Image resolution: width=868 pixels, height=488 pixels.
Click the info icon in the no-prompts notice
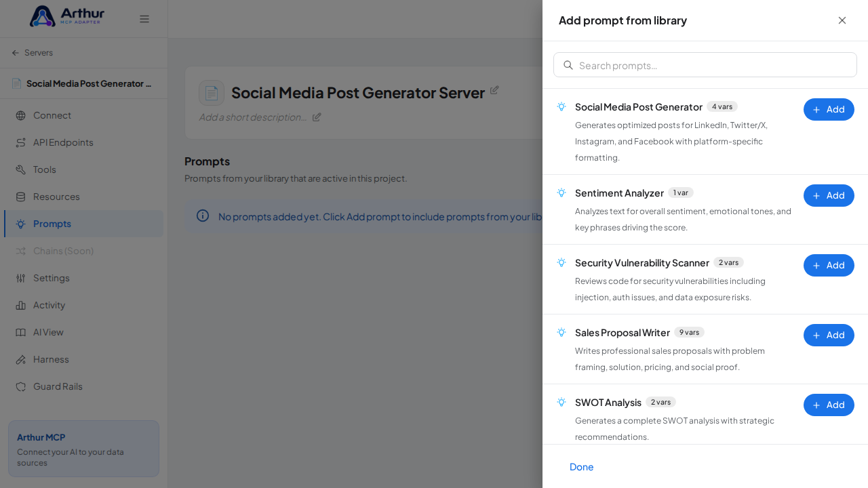[x=203, y=216]
